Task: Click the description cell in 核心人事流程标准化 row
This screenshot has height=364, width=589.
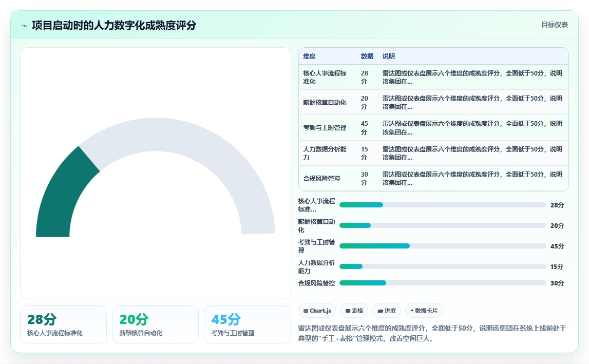Action: pos(472,78)
